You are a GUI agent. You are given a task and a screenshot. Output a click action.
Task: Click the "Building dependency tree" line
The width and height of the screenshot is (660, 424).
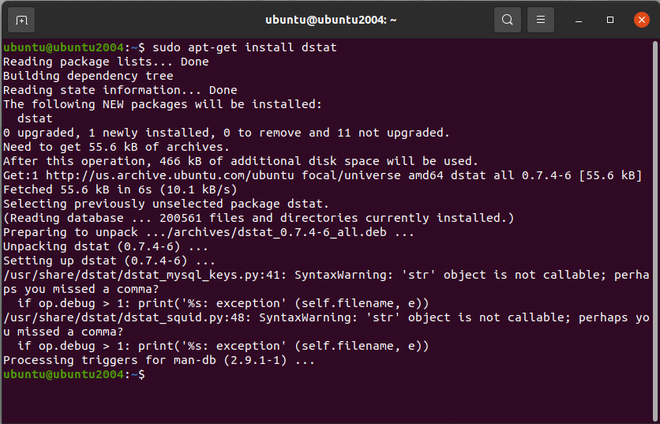coord(88,75)
